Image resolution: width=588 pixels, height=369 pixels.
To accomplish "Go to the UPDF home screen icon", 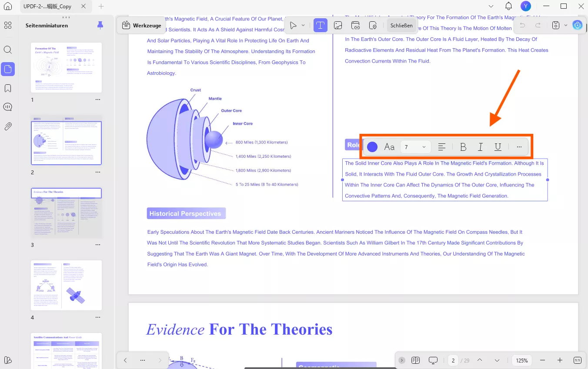I will click(x=8, y=7).
